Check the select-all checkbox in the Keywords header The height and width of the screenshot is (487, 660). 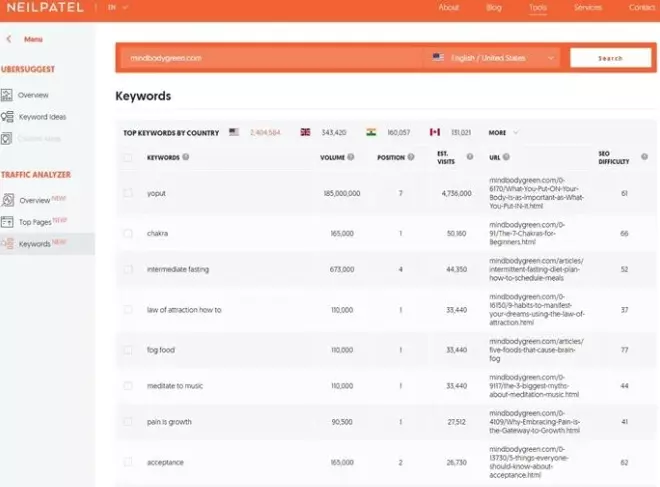[127, 157]
